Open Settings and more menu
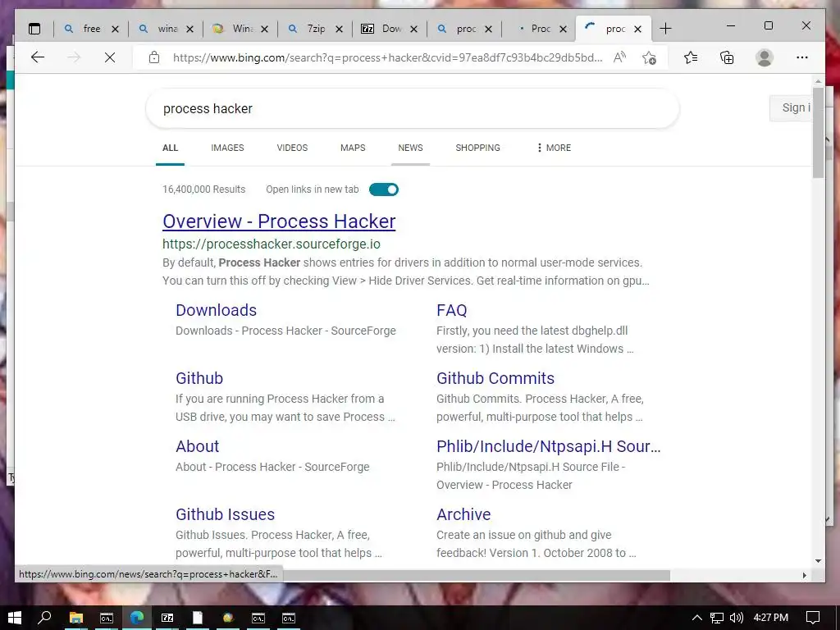This screenshot has height=630, width=840. point(802,57)
